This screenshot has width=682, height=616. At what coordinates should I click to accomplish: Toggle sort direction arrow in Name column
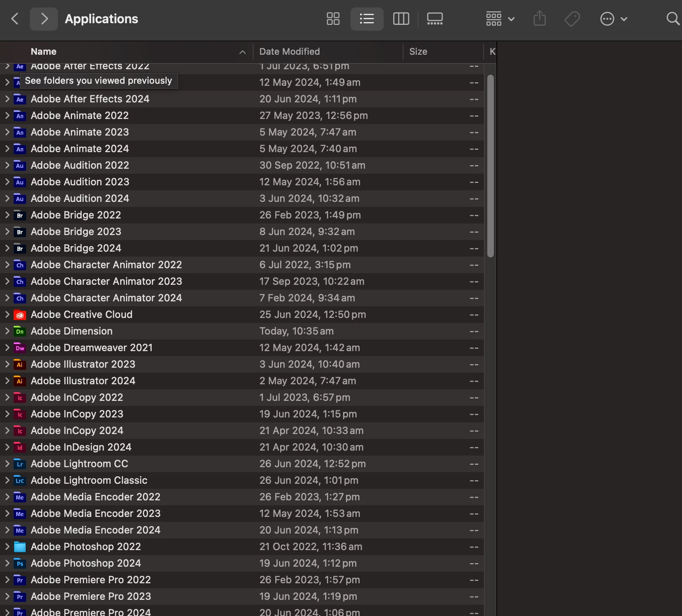tap(243, 52)
